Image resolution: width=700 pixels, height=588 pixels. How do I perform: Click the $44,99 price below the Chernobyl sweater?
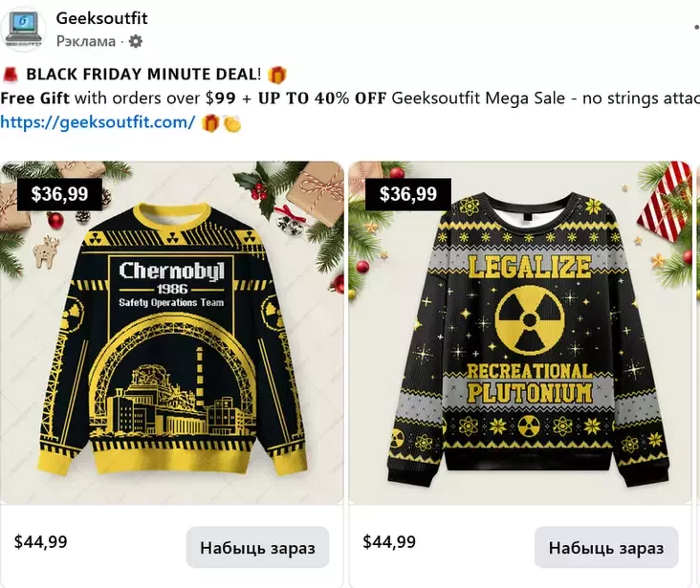pyautogui.click(x=41, y=542)
